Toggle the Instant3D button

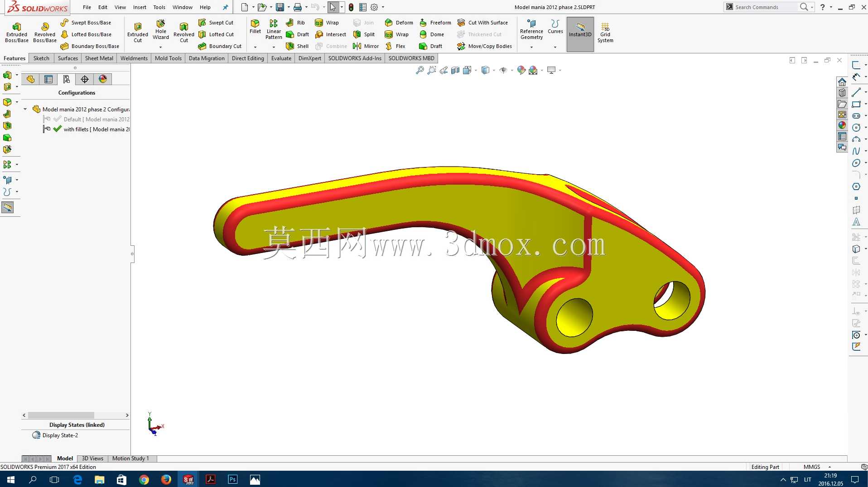pos(580,34)
